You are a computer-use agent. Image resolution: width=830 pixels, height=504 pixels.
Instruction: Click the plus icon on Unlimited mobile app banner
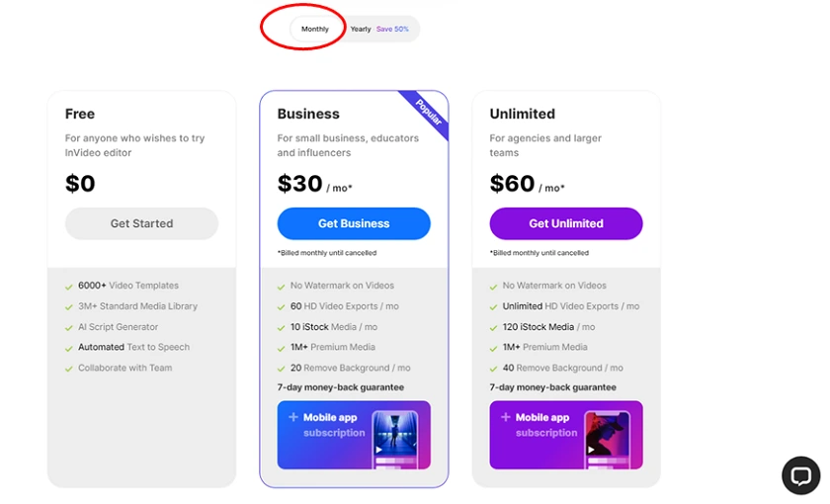506,417
